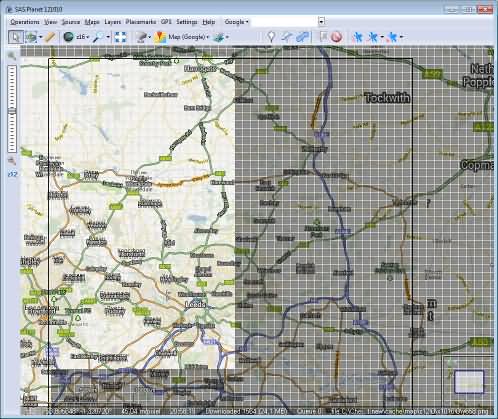Add a new path placemark
The height and width of the screenshot is (419, 498).
pos(286,37)
